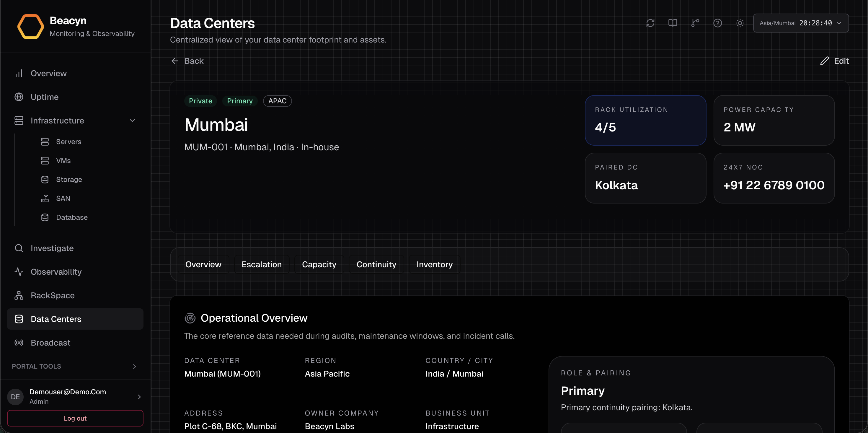Click the git branch version icon
Image resolution: width=868 pixels, height=433 pixels.
click(x=695, y=23)
